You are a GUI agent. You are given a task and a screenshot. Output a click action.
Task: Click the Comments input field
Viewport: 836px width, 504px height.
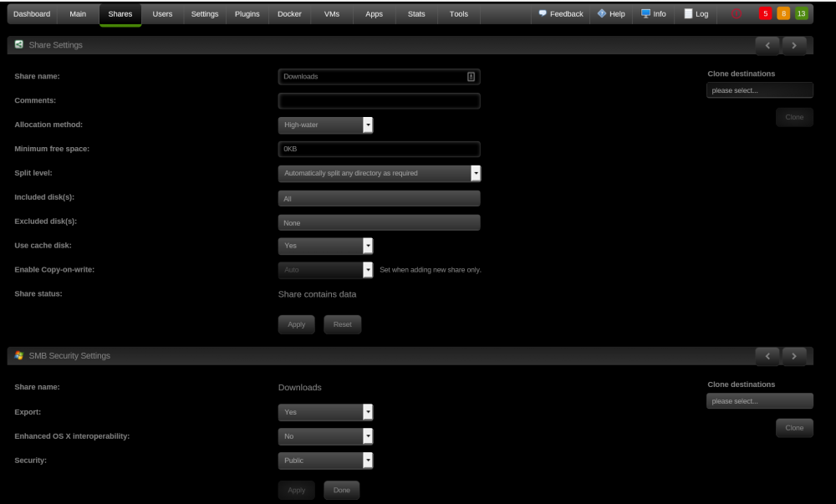pyautogui.click(x=379, y=100)
